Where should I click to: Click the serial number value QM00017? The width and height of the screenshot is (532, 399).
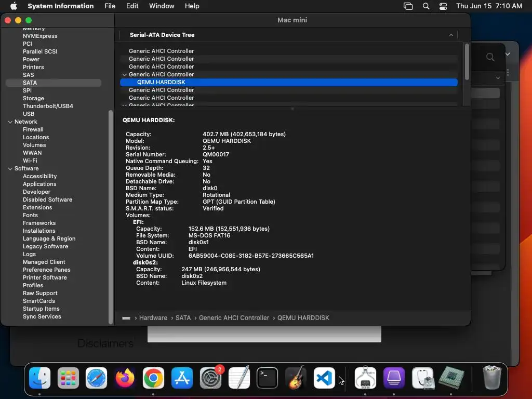[216, 154]
